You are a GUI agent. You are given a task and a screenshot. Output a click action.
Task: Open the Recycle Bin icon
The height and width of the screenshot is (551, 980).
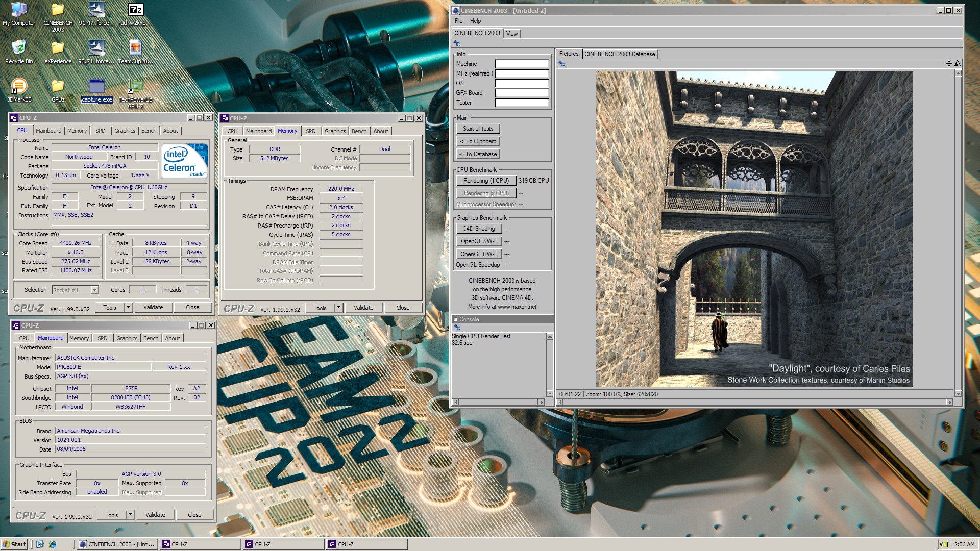coord(19,52)
